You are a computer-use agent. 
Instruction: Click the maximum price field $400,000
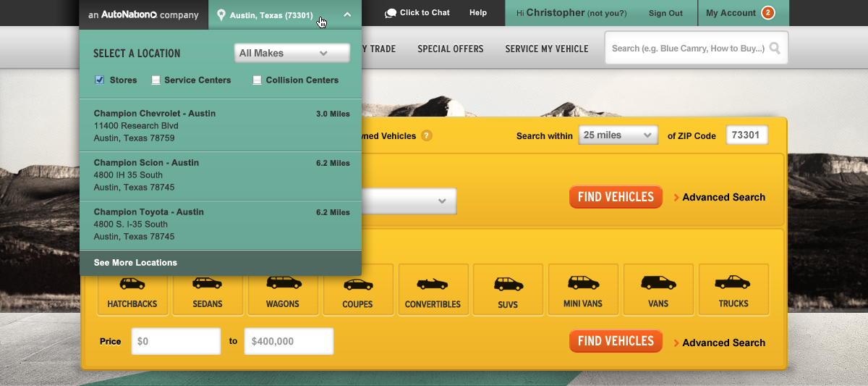[289, 341]
